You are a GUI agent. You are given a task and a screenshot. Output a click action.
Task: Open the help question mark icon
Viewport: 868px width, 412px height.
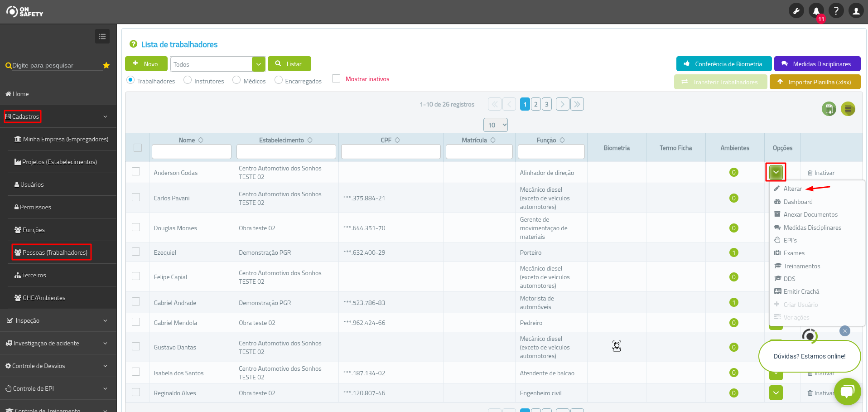coord(836,11)
